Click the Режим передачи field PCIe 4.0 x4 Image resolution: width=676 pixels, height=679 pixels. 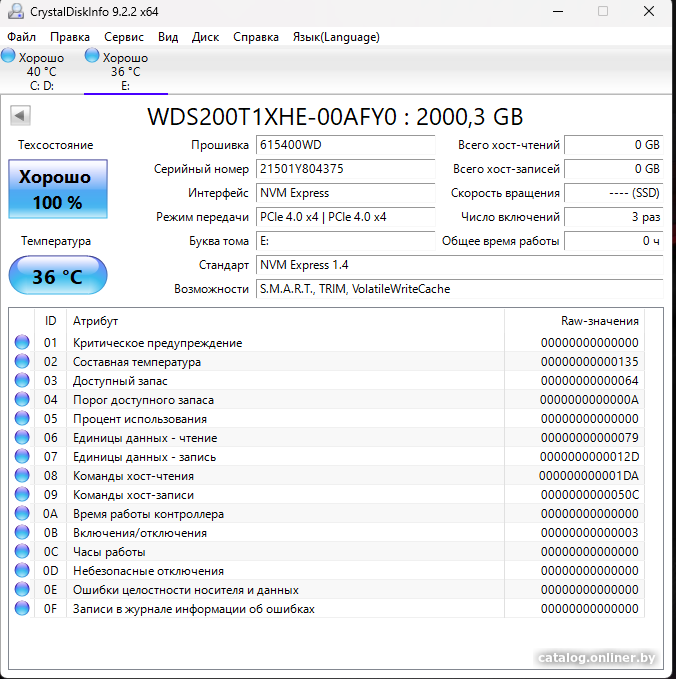coord(345,217)
